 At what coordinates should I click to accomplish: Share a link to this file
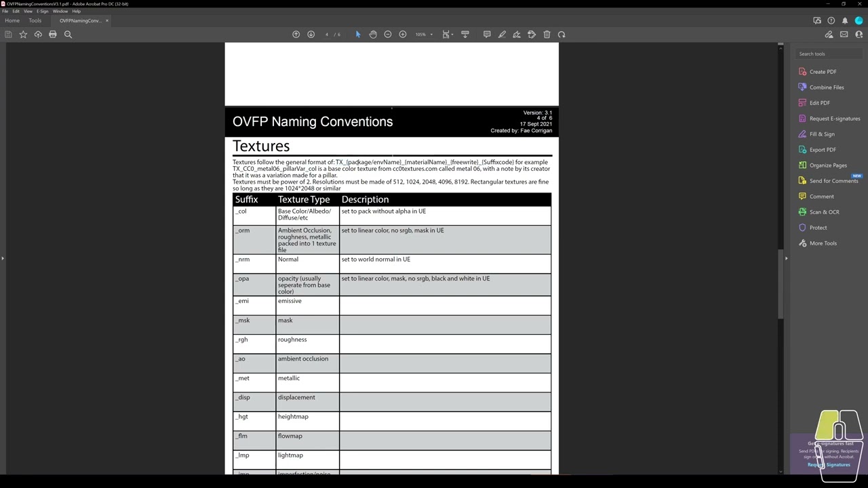click(x=829, y=35)
